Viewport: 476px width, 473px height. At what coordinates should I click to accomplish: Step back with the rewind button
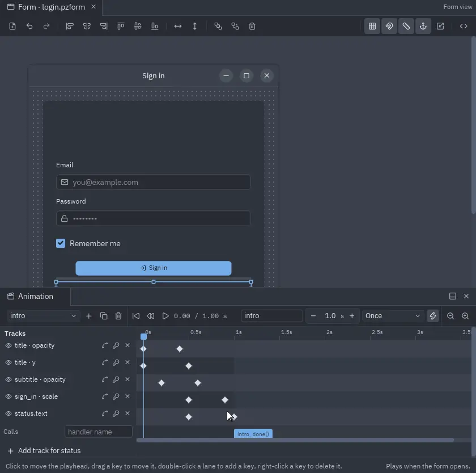tap(151, 316)
